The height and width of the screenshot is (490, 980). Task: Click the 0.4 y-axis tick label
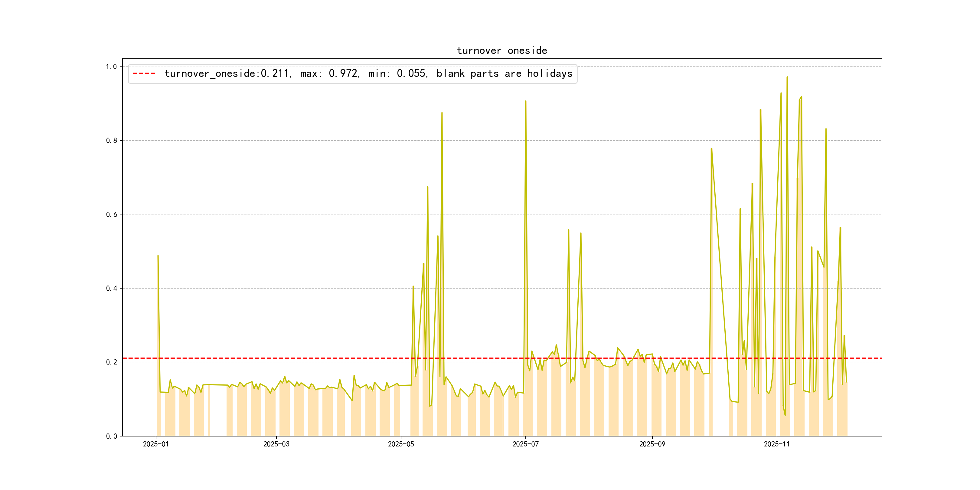(111, 288)
